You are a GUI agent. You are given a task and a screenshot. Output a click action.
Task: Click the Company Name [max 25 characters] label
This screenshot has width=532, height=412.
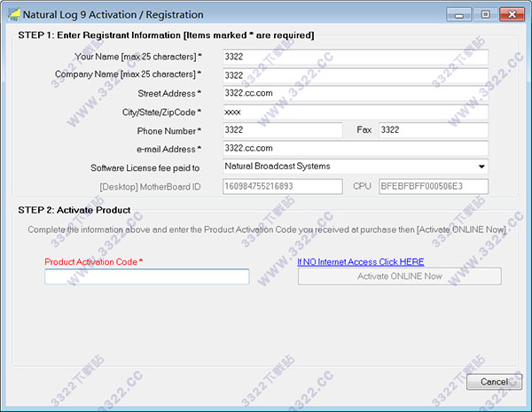point(128,74)
